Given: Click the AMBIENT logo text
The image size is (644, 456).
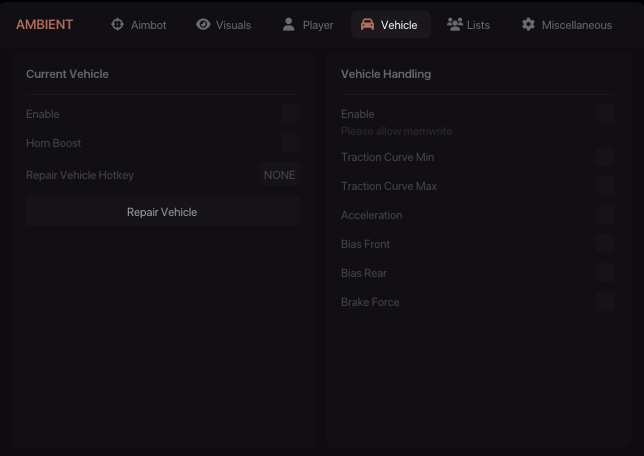Looking at the screenshot, I should [44, 24].
